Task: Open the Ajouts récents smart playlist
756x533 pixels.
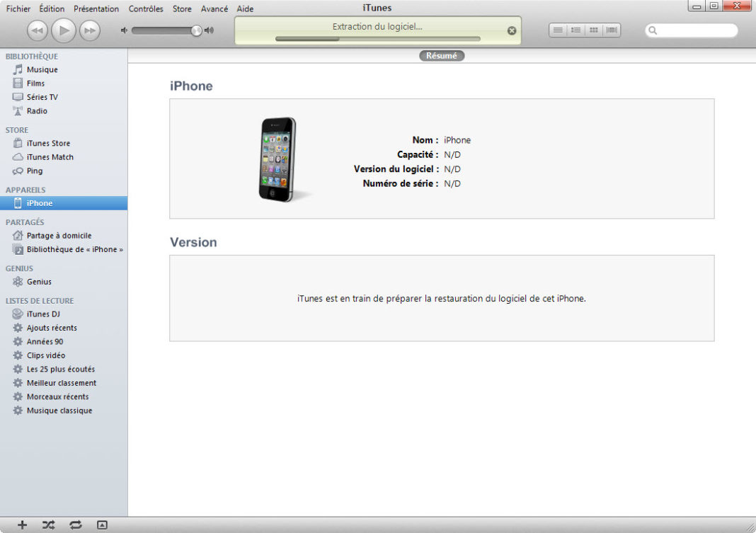Action: tap(64, 328)
